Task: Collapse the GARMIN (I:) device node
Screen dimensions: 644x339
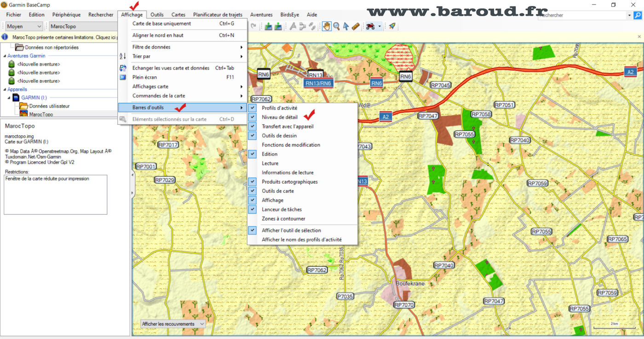Action: (9, 98)
